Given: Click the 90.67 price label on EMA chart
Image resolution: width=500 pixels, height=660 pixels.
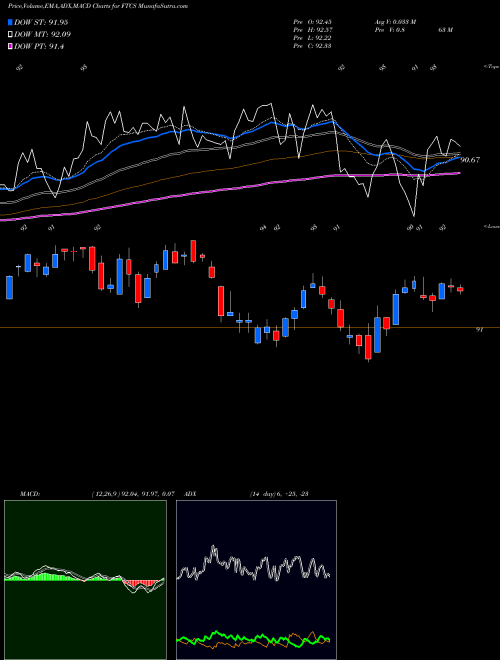Looking at the screenshot, I should point(470,160).
